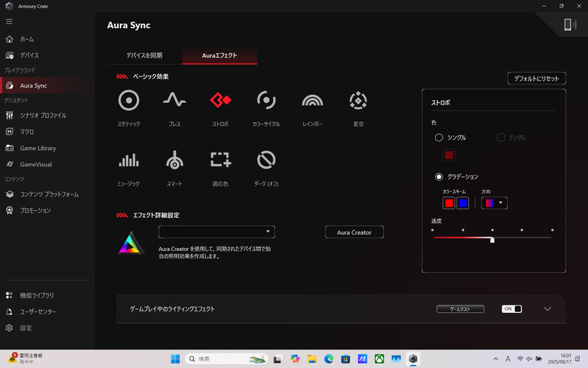
Task: Switch to Sync Devices (デバイスを同期) tab
Action: pos(144,56)
